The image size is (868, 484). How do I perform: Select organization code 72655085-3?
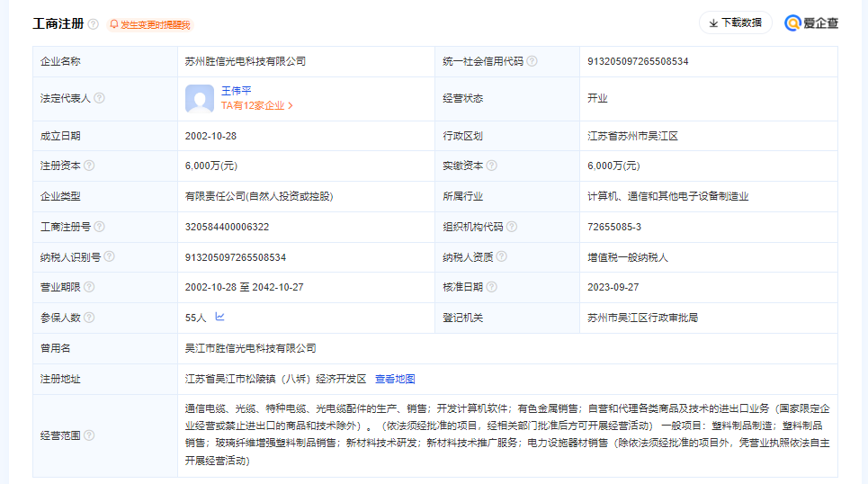614,227
